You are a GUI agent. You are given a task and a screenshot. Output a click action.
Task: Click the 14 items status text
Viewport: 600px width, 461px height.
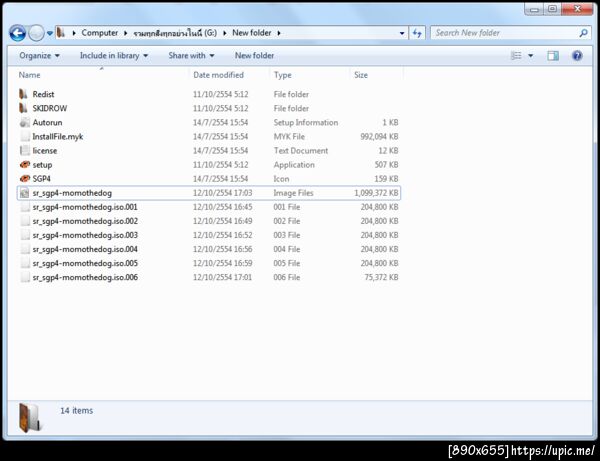click(77, 411)
